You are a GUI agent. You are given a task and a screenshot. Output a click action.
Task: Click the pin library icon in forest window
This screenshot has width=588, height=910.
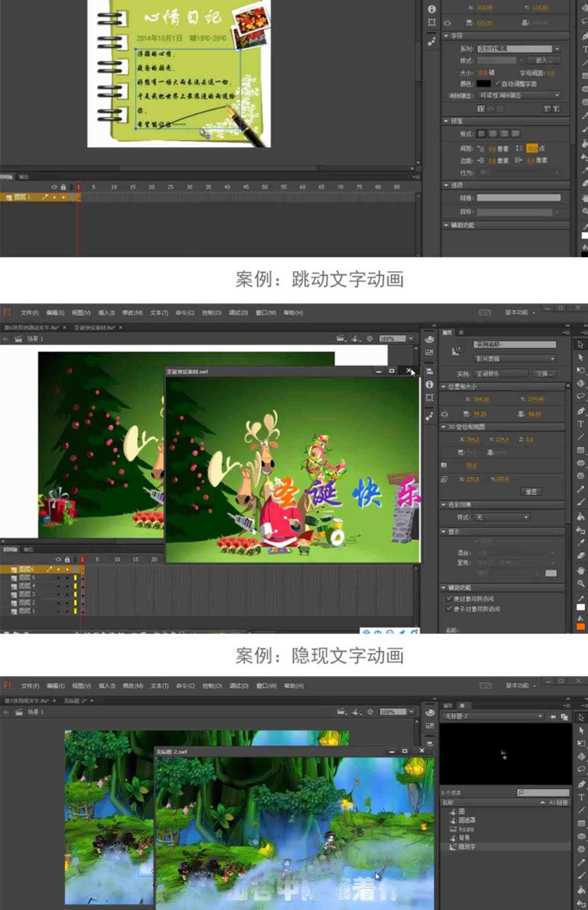click(x=553, y=716)
